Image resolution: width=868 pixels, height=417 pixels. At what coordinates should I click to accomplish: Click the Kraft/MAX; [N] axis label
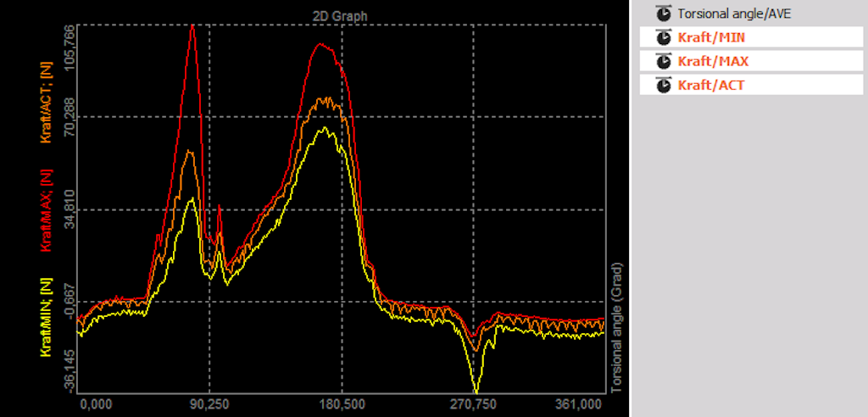pyautogui.click(x=47, y=210)
